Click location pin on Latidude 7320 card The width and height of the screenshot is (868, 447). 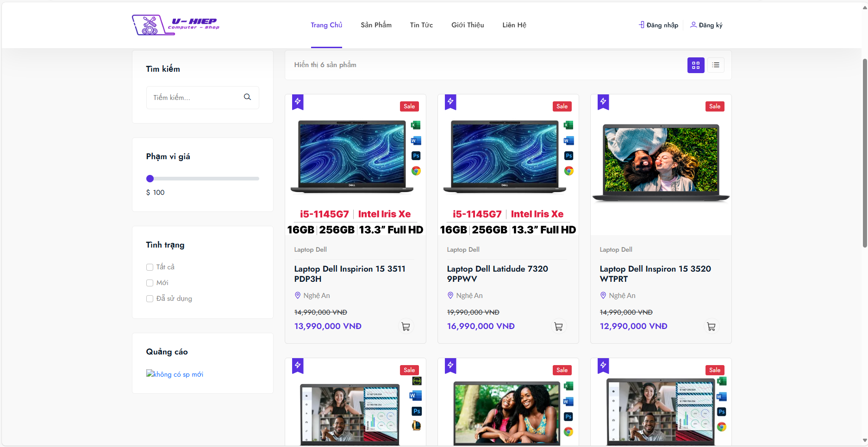point(450,295)
